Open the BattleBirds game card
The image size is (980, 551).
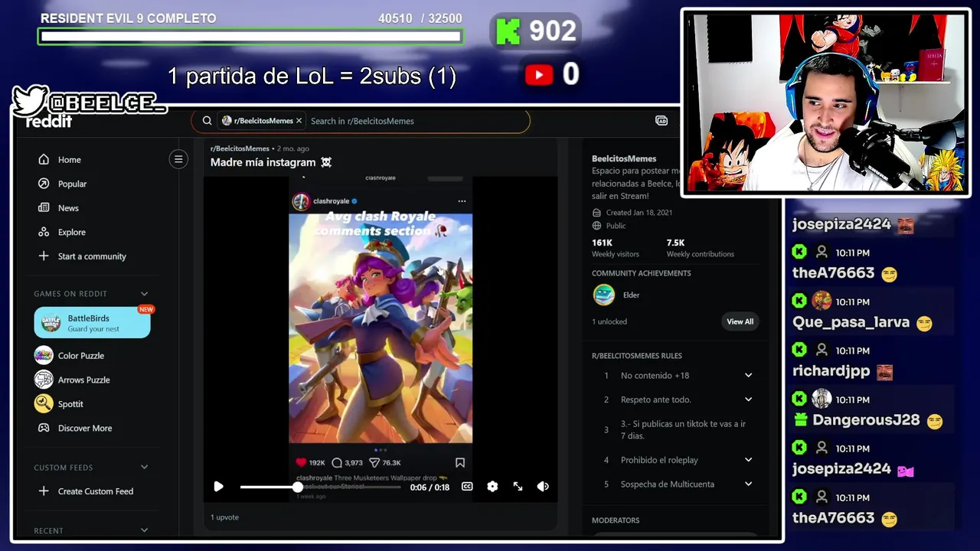pyautogui.click(x=92, y=322)
